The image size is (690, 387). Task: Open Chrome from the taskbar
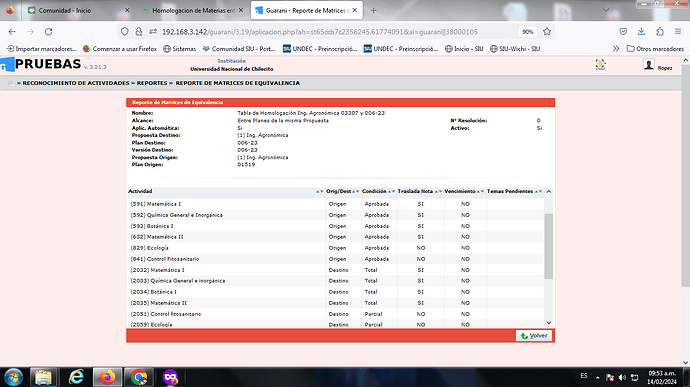[139, 377]
